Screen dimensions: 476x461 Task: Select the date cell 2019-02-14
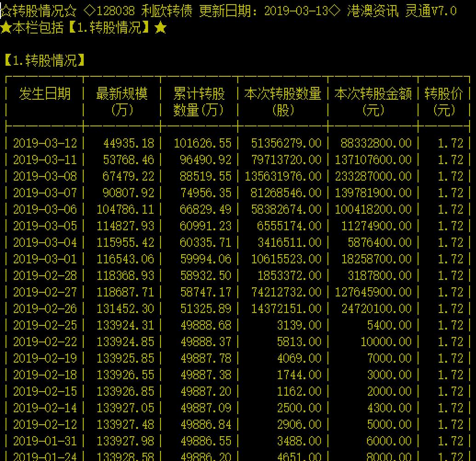coord(45,408)
